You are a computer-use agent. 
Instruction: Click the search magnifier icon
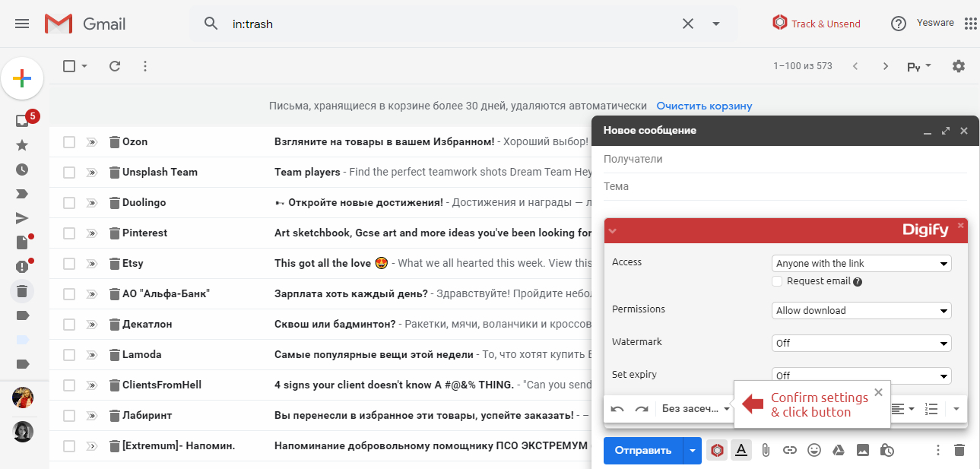tap(211, 24)
